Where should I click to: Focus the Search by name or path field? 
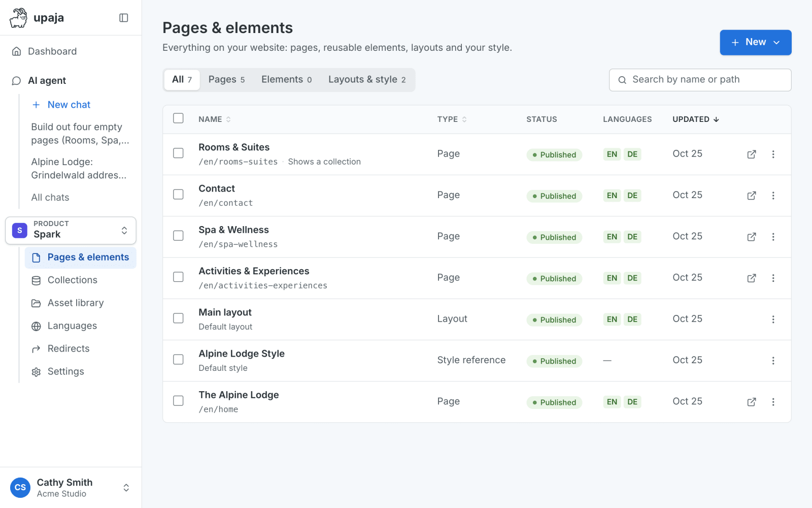pos(700,80)
